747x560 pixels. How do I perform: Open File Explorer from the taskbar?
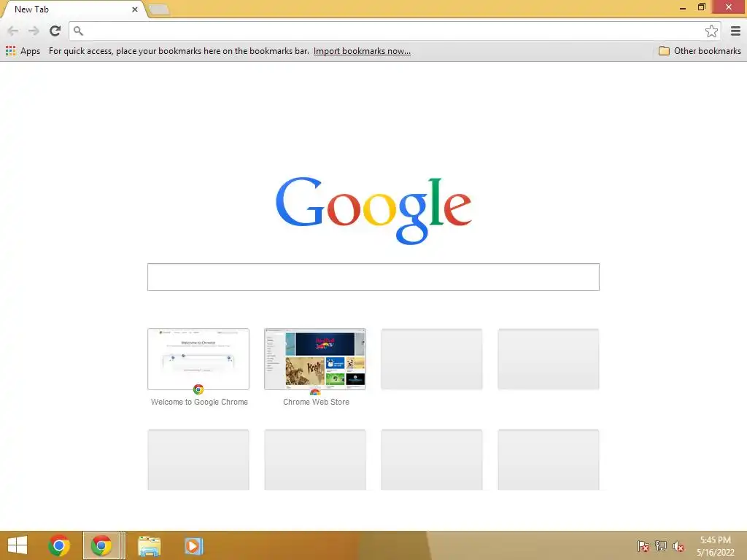(x=149, y=545)
